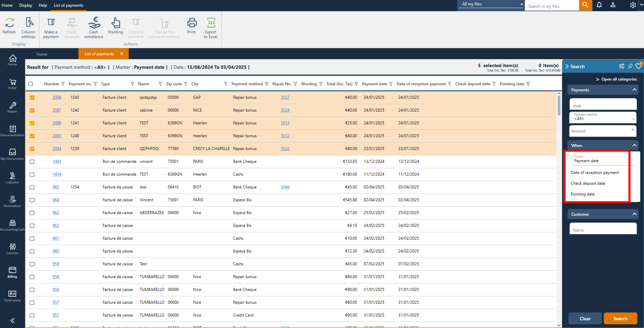Close the List of payments tab
This screenshot has width=644, height=328.
tap(122, 54)
